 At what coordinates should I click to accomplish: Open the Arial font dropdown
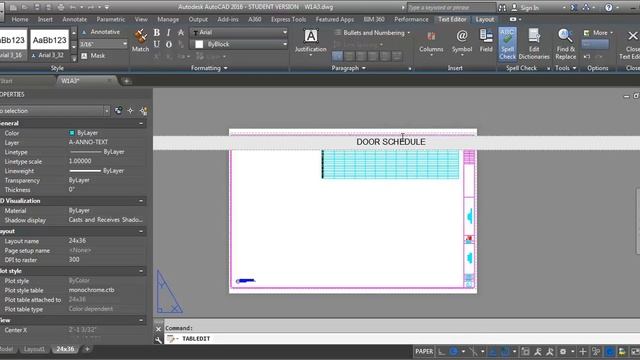(x=239, y=32)
